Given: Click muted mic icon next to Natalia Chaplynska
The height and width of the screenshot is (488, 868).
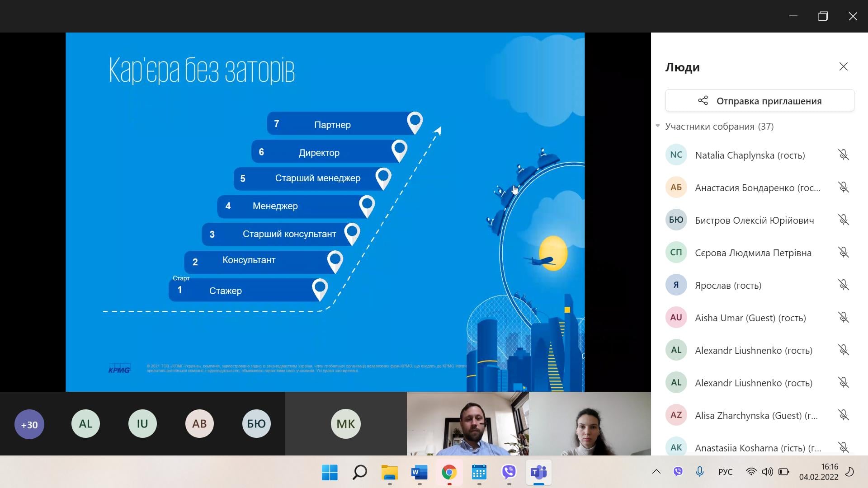Looking at the screenshot, I should 843,155.
